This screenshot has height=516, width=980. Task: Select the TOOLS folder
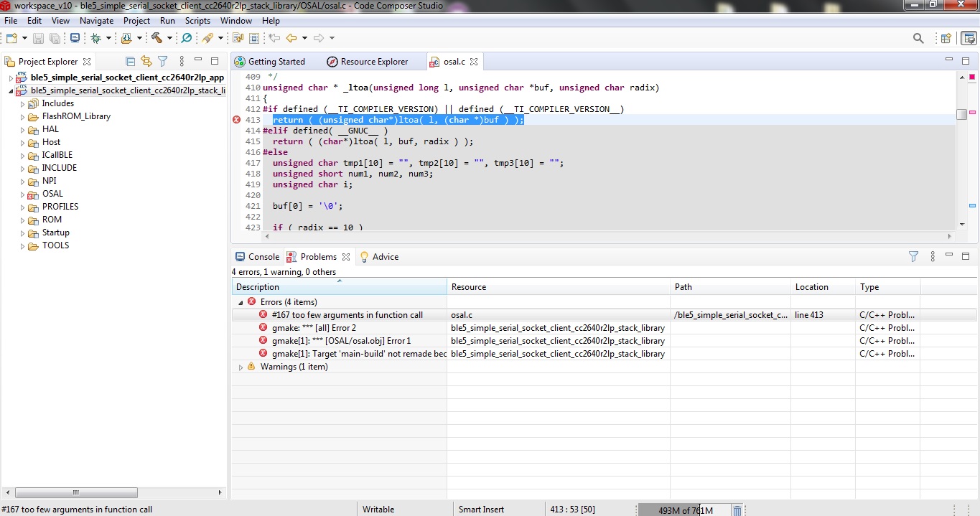tap(55, 245)
